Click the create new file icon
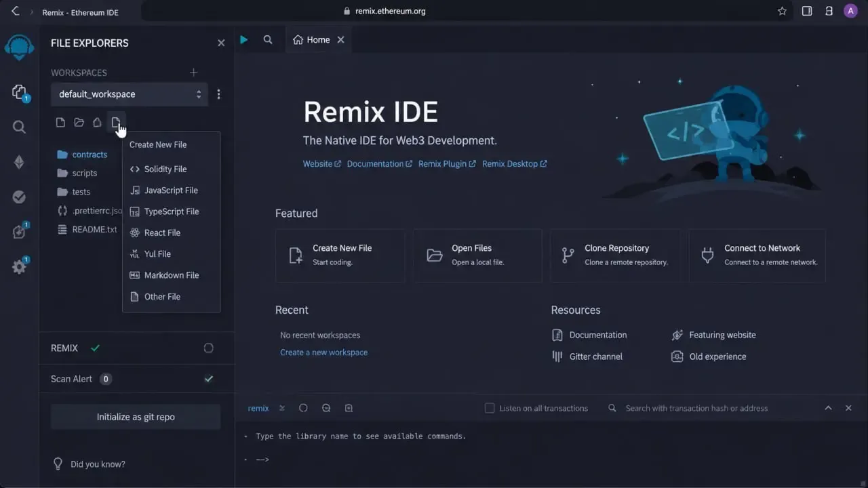This screenshot has height=488, width=868. [60, 123]
